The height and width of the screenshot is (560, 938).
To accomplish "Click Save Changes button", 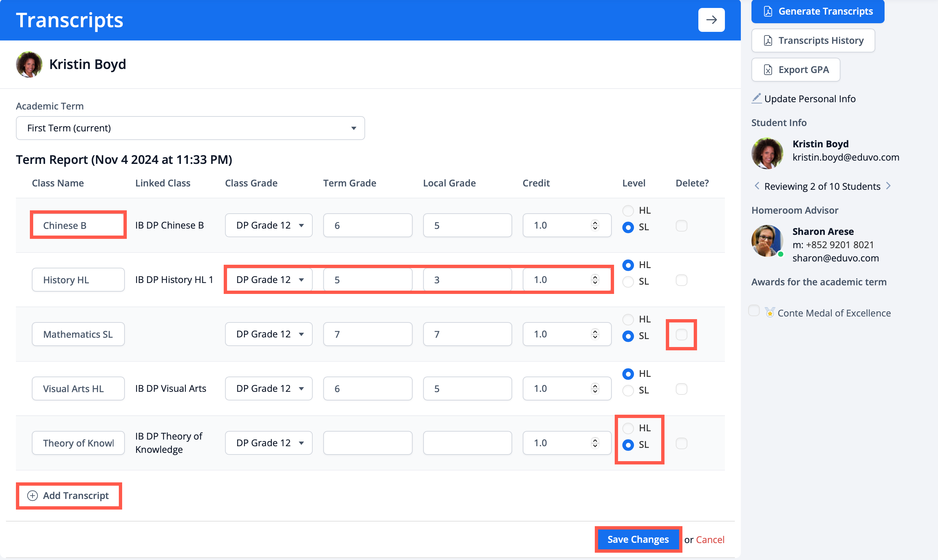I will point(638,539).
